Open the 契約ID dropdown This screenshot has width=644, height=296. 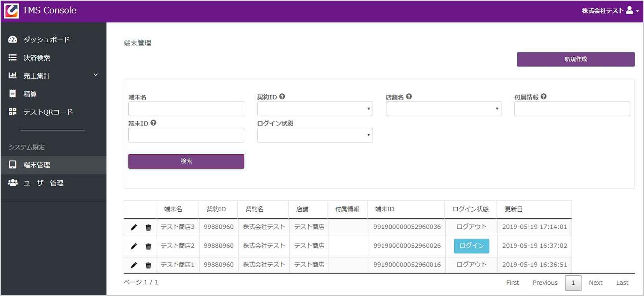point(315,109)
